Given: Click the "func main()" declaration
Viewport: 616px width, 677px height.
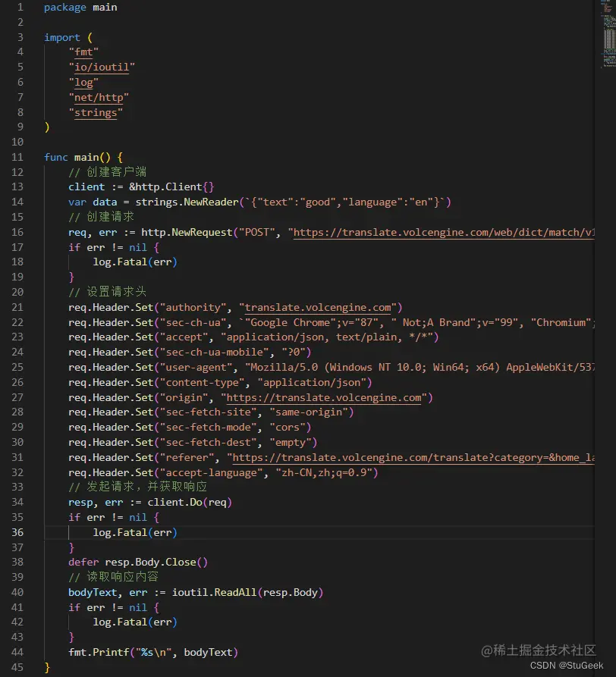Looking at the screenshot, I should coord(77,157).
